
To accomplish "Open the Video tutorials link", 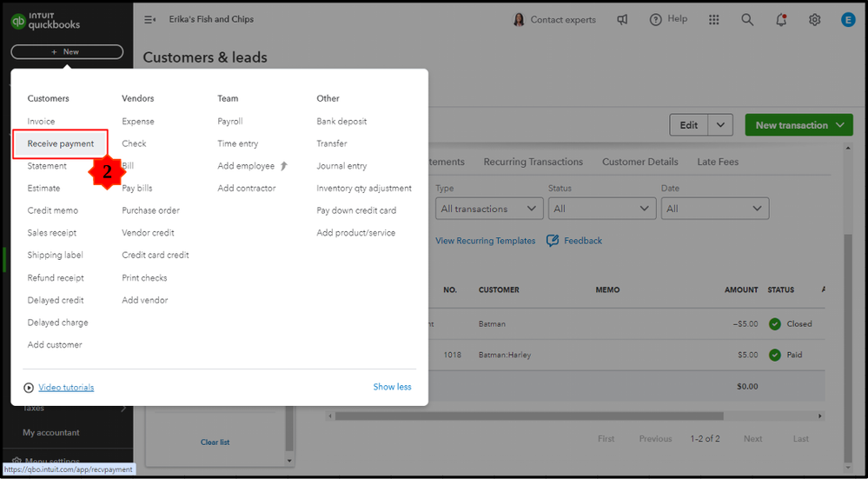I will pyautogui.click(x=66, y=388).
